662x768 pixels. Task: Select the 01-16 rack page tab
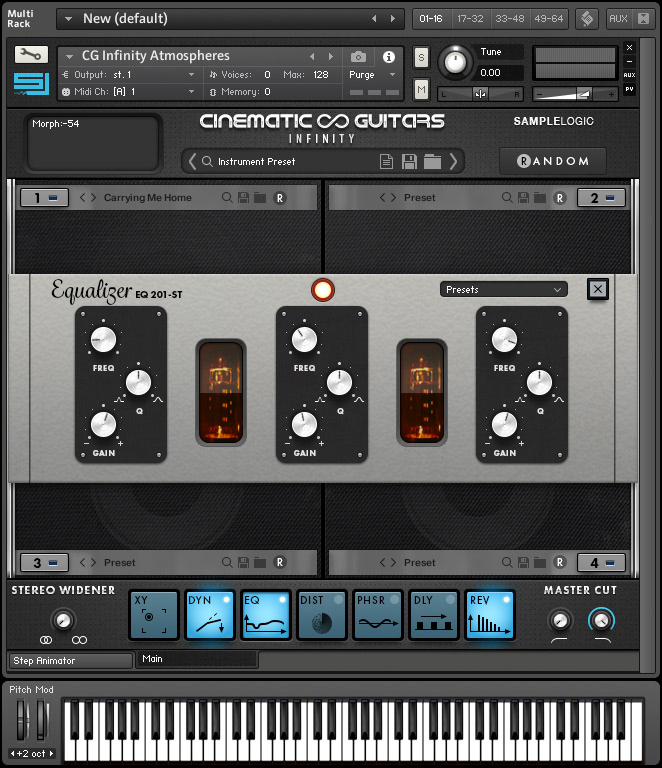(431, 19)
